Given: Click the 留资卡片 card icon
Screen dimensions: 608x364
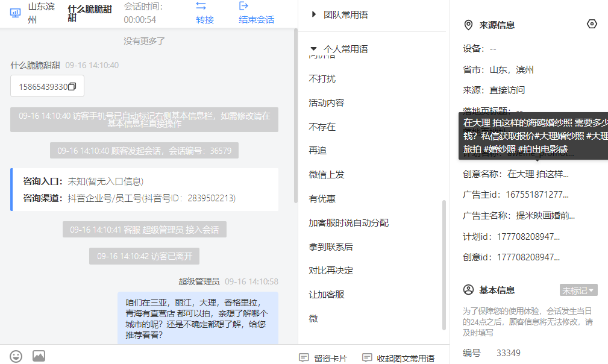Looking at the screenshot, I should [x=304, y=357].
